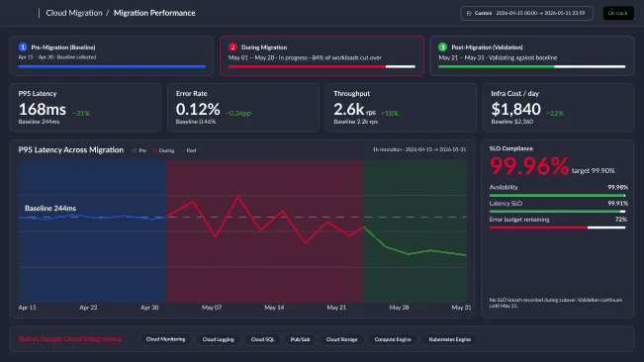644x362 pixels.
Task: Click the Error budget remaining bar
Action: pos(557,227)
